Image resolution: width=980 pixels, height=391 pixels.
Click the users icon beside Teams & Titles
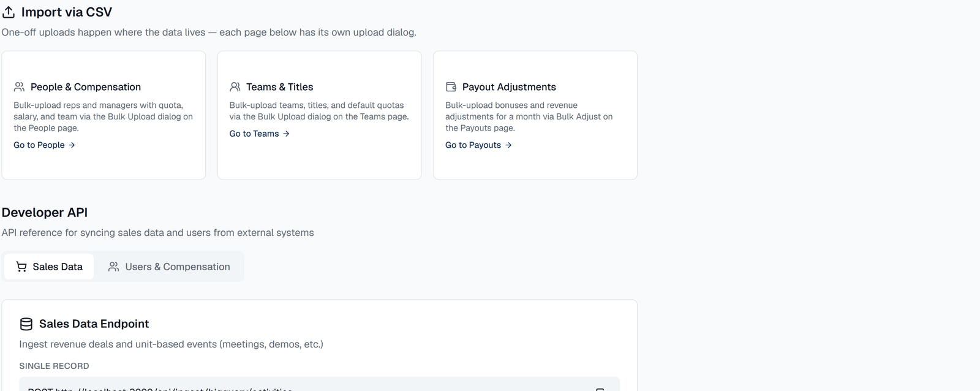tap(235, 87)
